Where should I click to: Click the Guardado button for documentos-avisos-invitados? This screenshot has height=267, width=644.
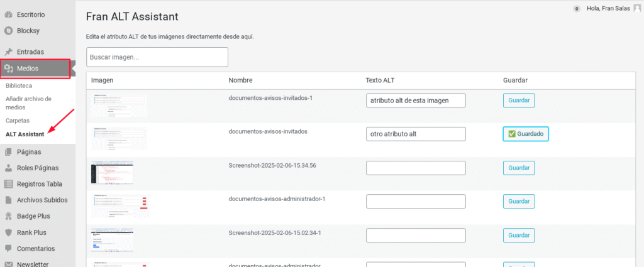pyautogui.click(x=526, y=134)
